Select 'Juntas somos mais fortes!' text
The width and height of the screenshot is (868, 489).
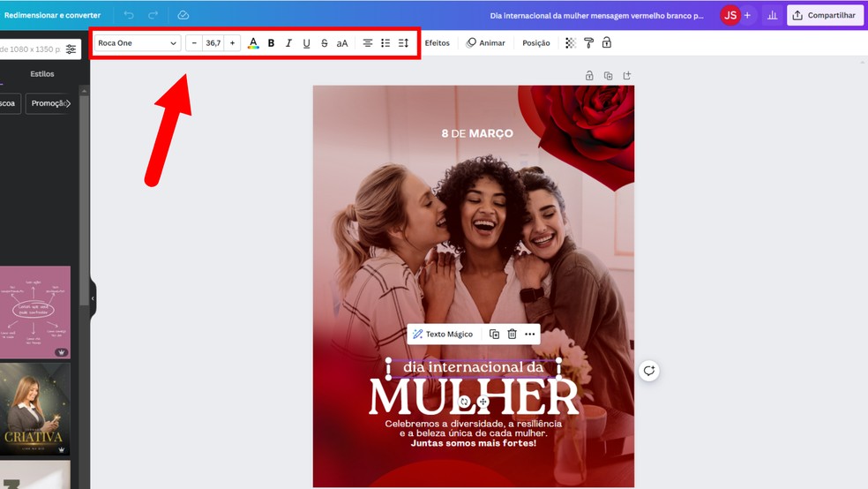click(474, 443)
